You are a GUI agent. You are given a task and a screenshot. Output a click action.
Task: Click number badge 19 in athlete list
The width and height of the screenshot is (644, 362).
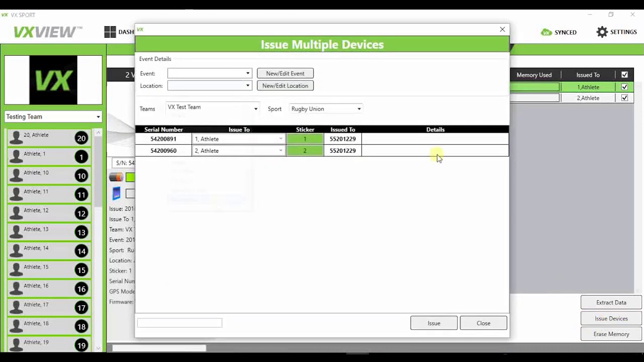(x=81, y=345)
